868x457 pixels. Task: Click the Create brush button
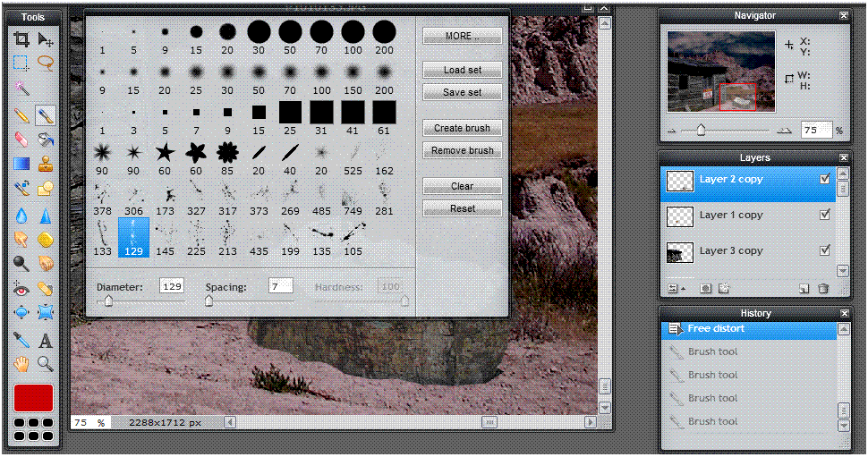(462, 128)
